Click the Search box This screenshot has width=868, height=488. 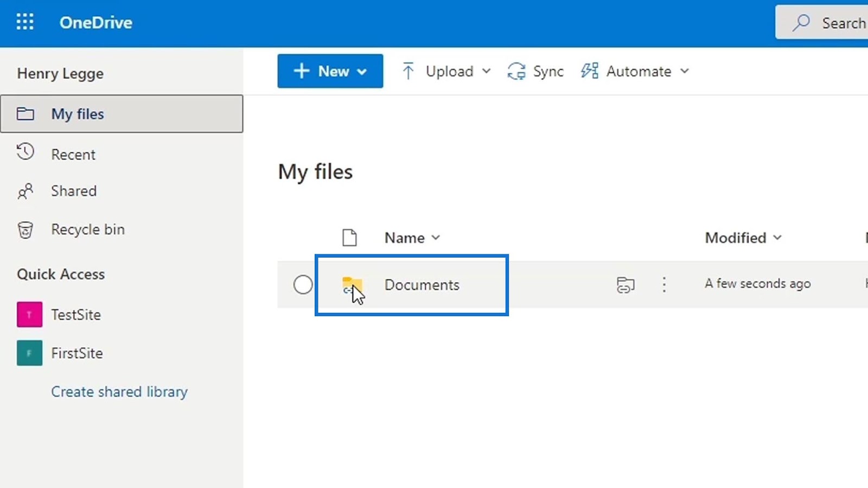[x=822, y=23]
